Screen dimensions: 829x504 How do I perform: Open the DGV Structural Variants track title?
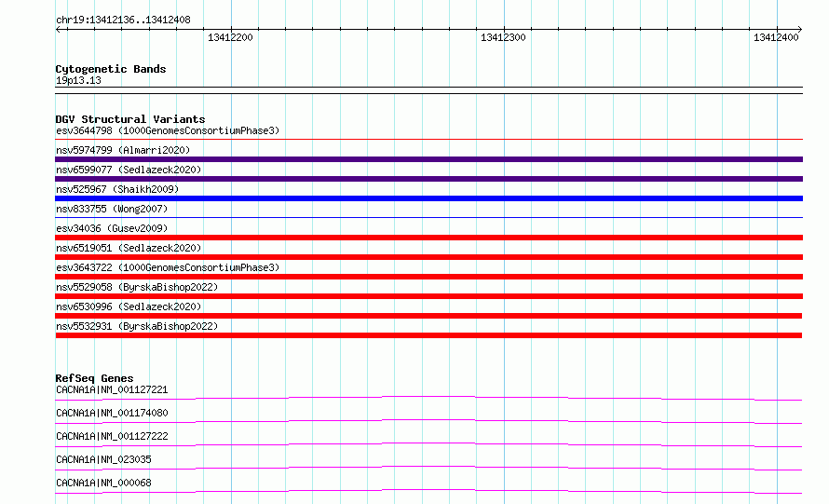tap(130, 119)
